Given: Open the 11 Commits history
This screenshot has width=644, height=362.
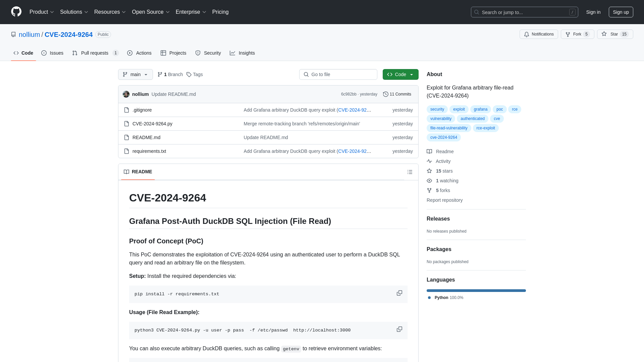Looking at the screenshot, I should click(x=397, y=94).
